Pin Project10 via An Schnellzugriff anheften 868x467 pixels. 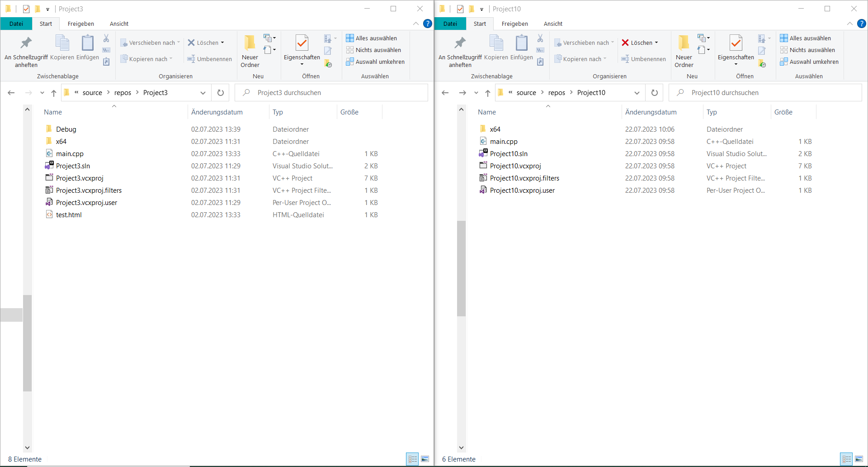pos(459,50)
